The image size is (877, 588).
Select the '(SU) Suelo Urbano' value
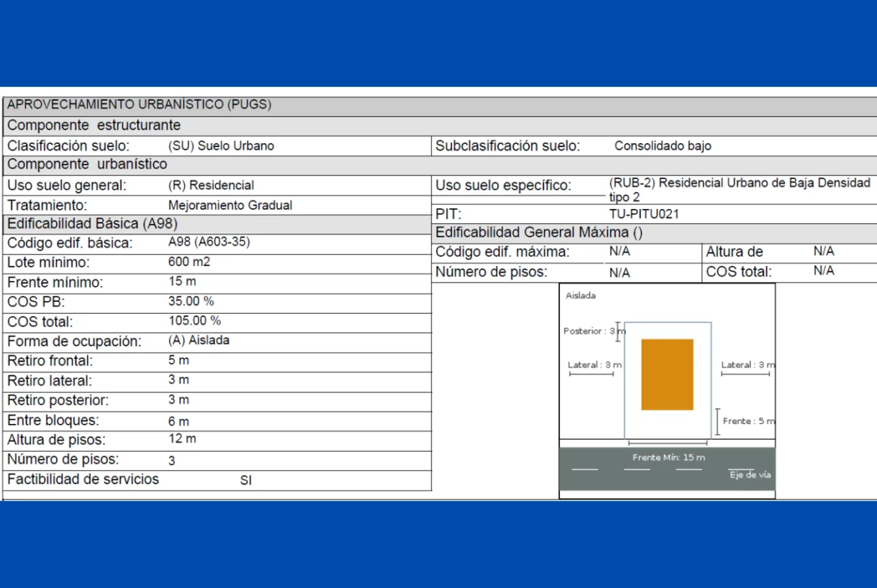coord(221,146)
